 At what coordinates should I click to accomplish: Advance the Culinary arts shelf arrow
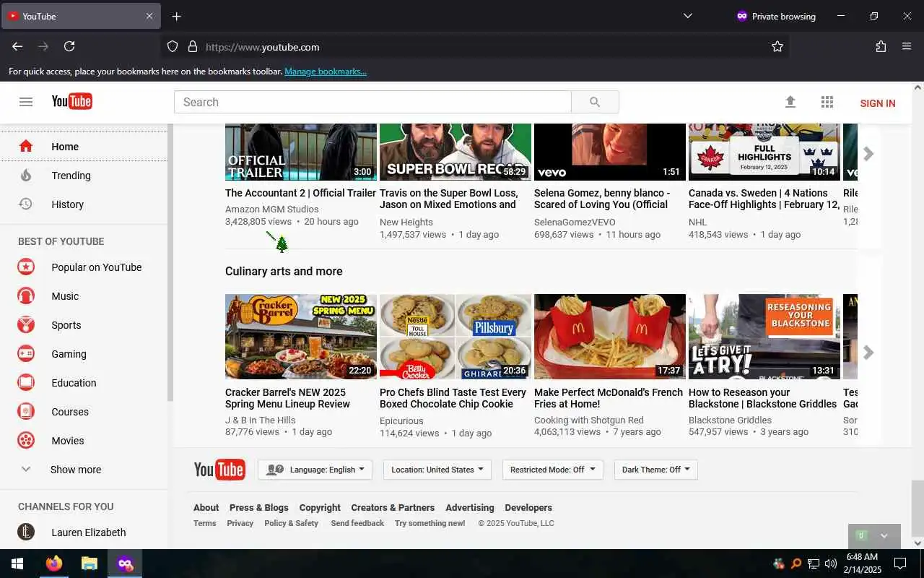[869, 352]
